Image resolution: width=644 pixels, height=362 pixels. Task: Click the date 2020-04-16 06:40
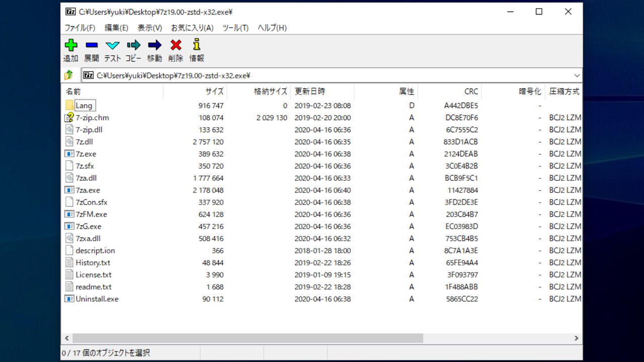[323, 190]
